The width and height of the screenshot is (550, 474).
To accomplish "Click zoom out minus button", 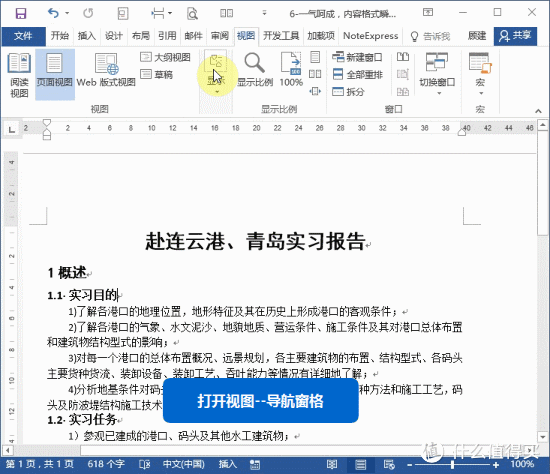I will (409, 465).
